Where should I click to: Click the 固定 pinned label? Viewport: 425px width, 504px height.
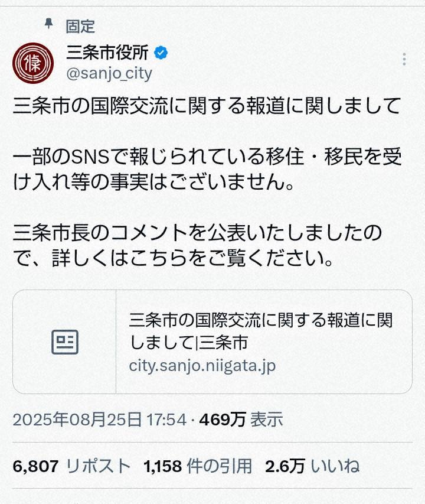coord(80,26)
